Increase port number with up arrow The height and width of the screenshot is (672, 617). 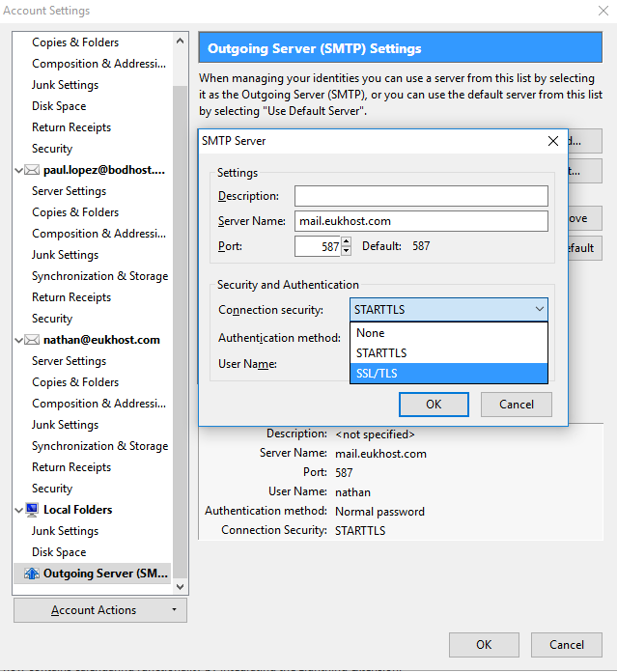347,241
